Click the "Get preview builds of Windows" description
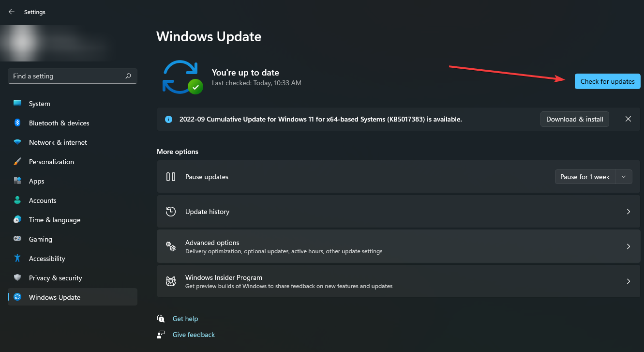The width and height of the screenshot is (644, 352). pos(289,286)
